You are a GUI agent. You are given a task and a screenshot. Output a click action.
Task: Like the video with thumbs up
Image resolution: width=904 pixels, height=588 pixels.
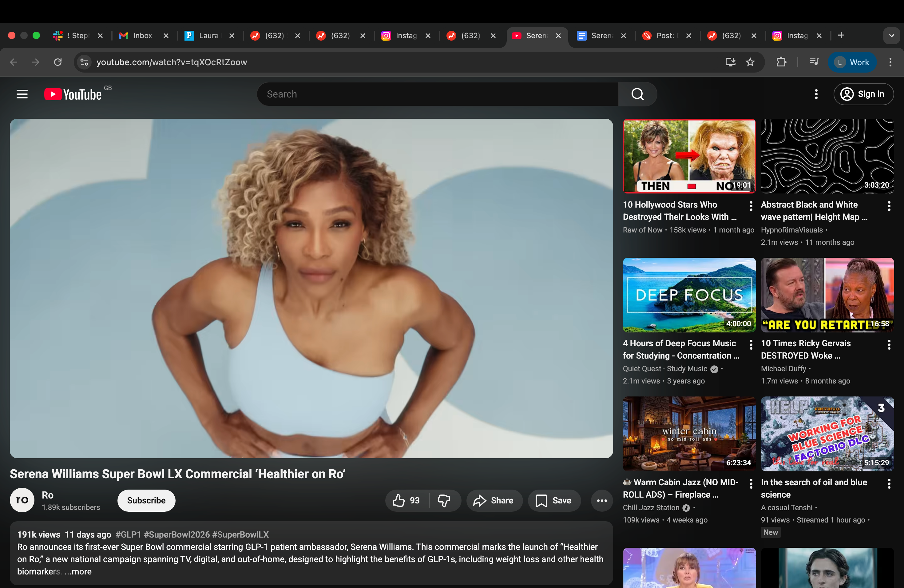(x=406, y=500)
